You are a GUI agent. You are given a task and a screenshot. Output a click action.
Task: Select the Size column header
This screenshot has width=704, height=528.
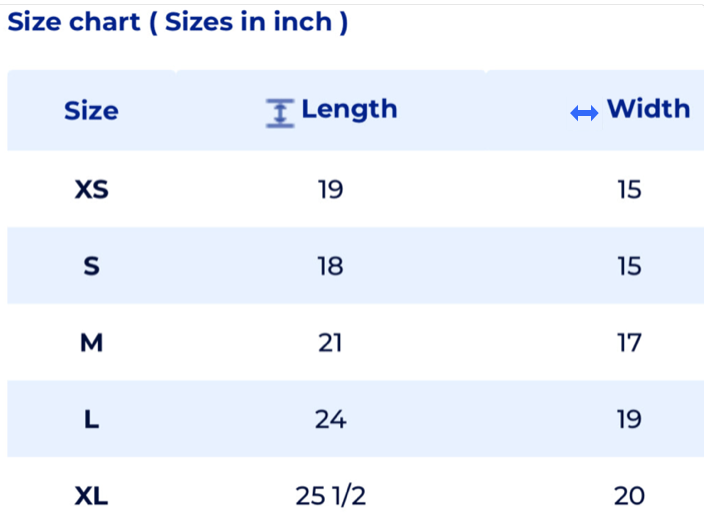[91, 111]
